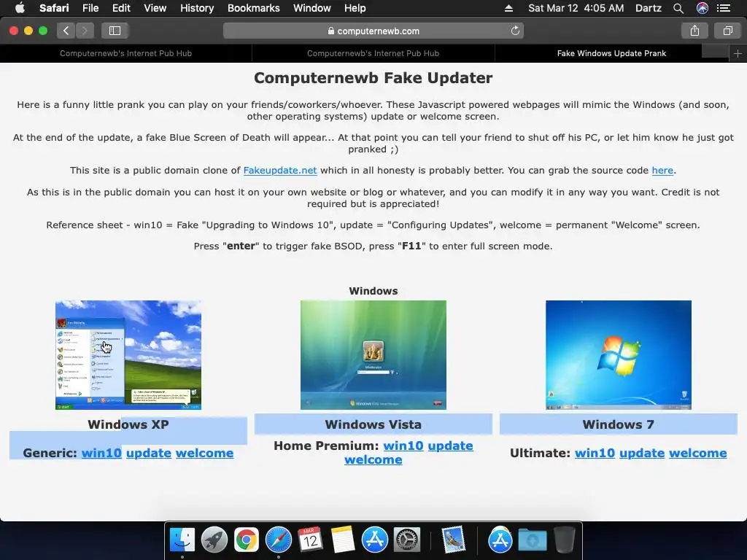Select the Fake Windows Update Prank tab
The height and width of the screenshot is (560, 747).
point(612,53)
